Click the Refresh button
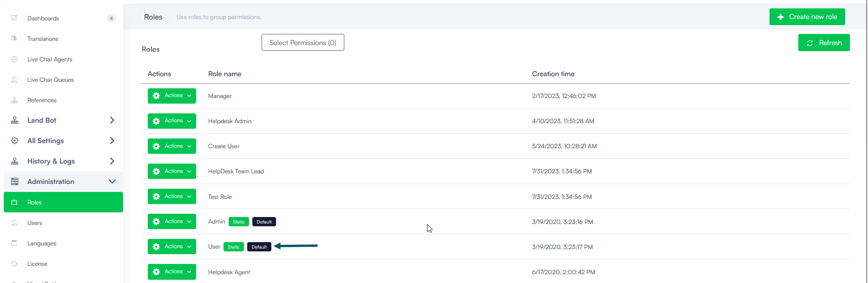 coord(823,43)
